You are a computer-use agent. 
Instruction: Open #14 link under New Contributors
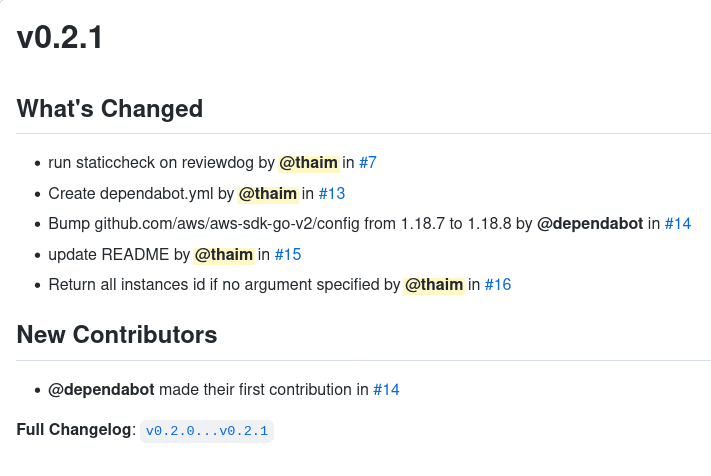click(x=386, y=389)
